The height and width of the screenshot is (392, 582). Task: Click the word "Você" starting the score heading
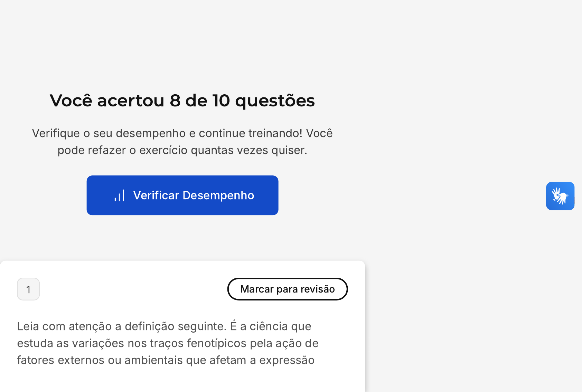(71, 101)
